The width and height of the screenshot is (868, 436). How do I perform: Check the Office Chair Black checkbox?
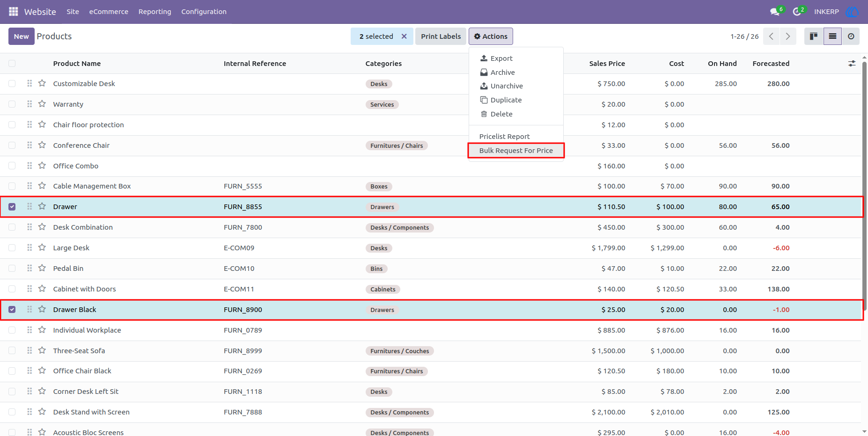12,371
